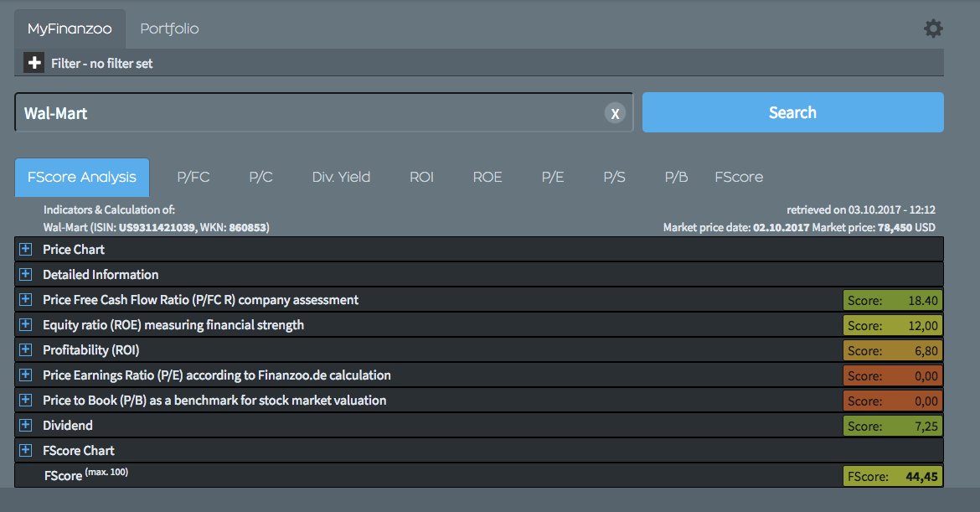Switch to the ROE tab

[x=487, y=177]
